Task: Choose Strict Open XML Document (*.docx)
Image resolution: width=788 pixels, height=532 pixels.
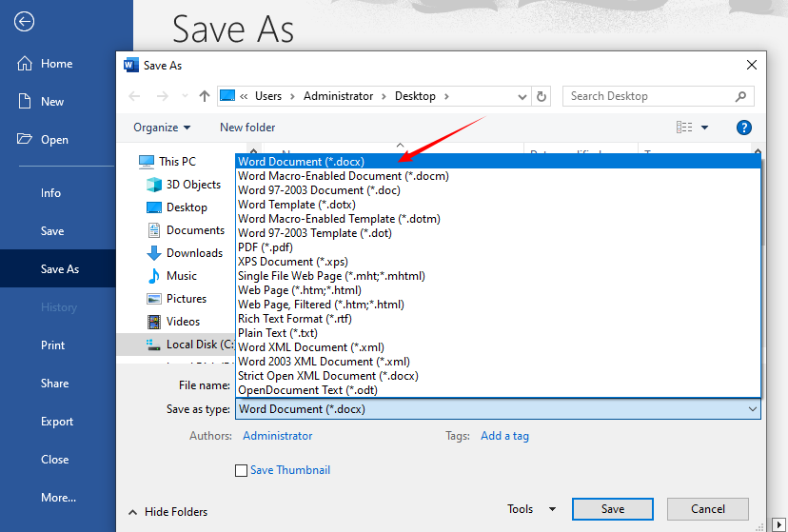Action: 498,376
